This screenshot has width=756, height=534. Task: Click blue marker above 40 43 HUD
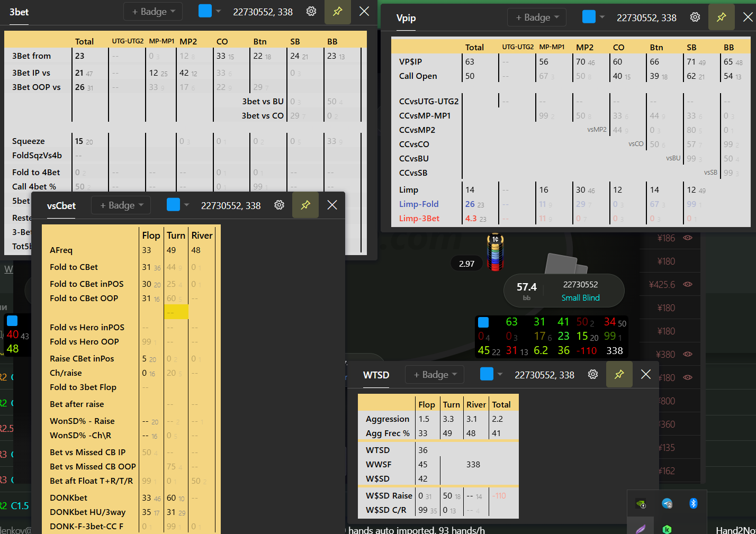[x=12, y=321]
